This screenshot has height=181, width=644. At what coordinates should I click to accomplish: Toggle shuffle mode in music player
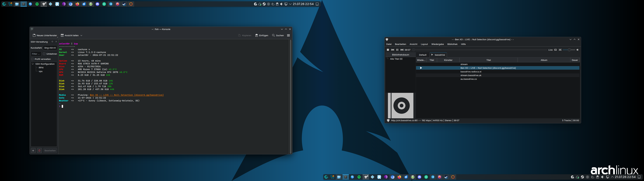pos(560,50)
